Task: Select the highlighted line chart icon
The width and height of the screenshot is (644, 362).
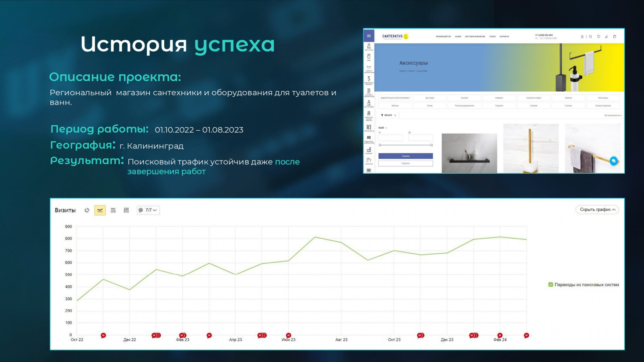Action: point(100,210)
